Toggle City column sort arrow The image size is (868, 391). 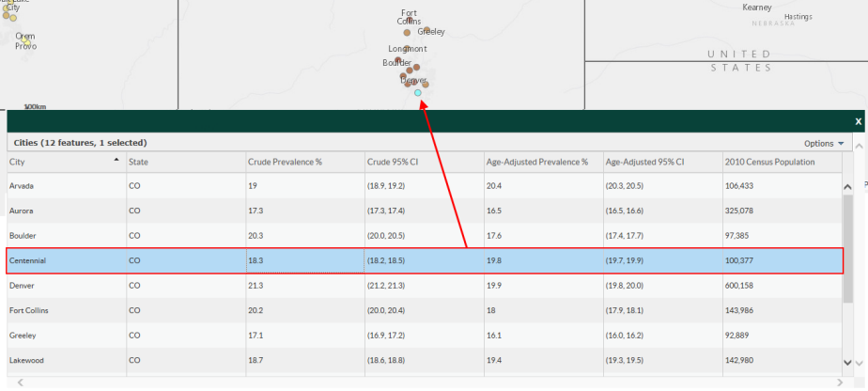pos(116,161)
